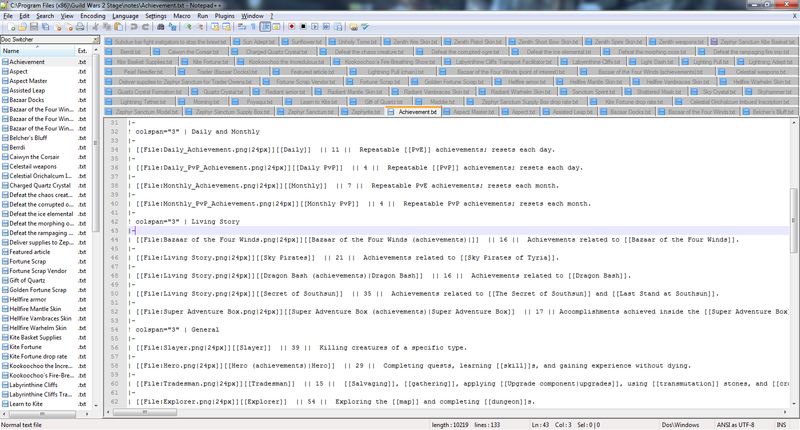Screen dimensions: 800x430
Task: Click the editor horizontal scrollbar thumb
Action: (145, 412)
